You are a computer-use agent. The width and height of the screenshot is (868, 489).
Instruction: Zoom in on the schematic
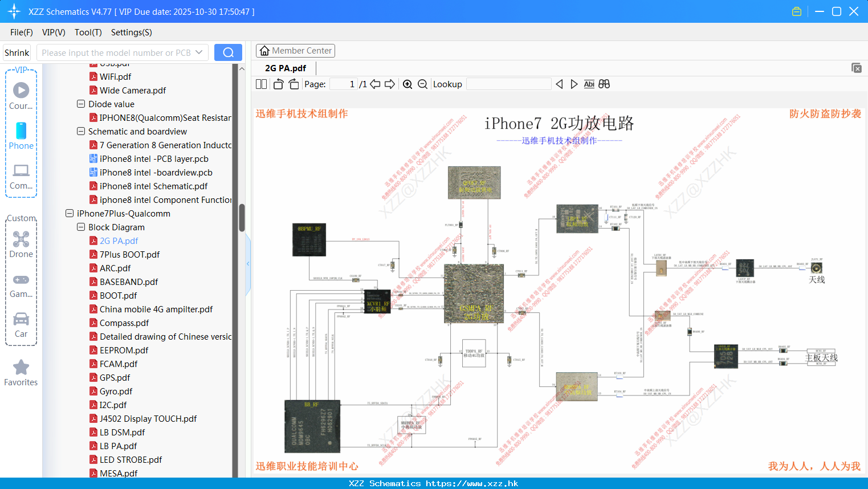pyautogui.click(x=407, y=84)
